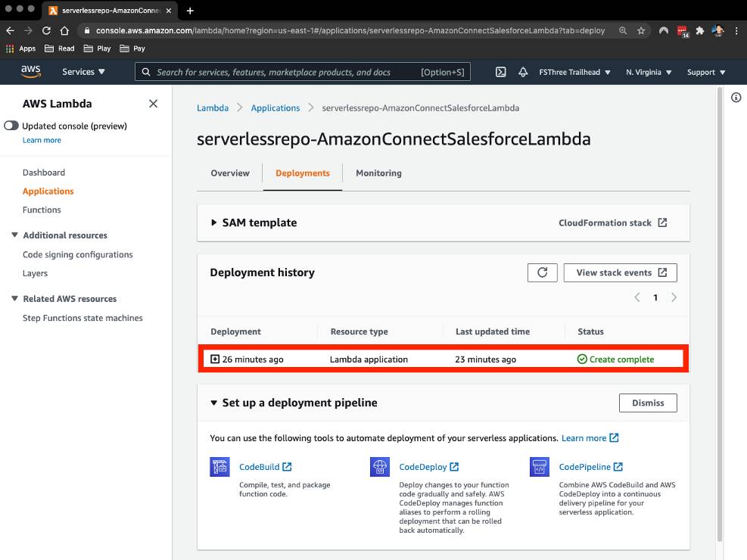Bookmark this page with the star icon
This screenshot has height=560, width=747.
pyautogui.click(x=641, y=30)
